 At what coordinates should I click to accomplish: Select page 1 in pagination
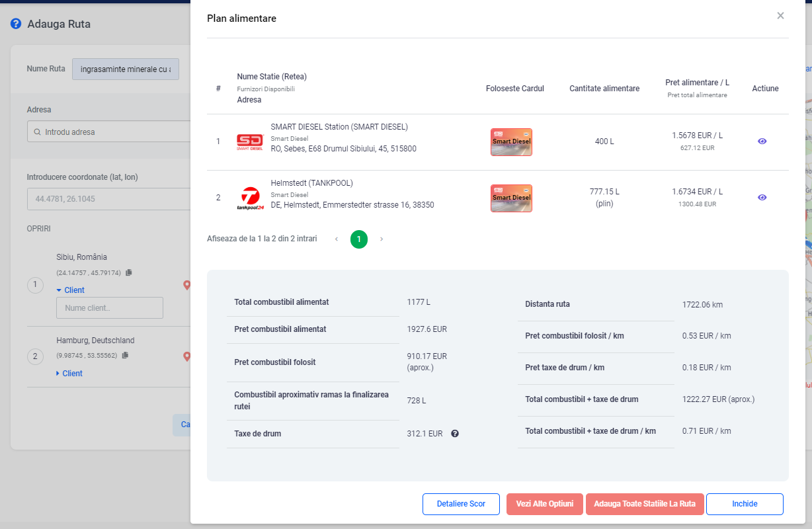click(x=359, y=239)
